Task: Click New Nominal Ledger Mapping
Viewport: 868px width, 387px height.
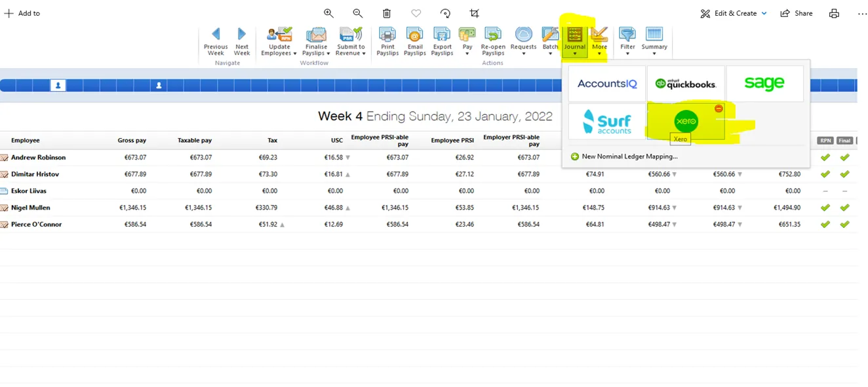Action: (624, 157)
